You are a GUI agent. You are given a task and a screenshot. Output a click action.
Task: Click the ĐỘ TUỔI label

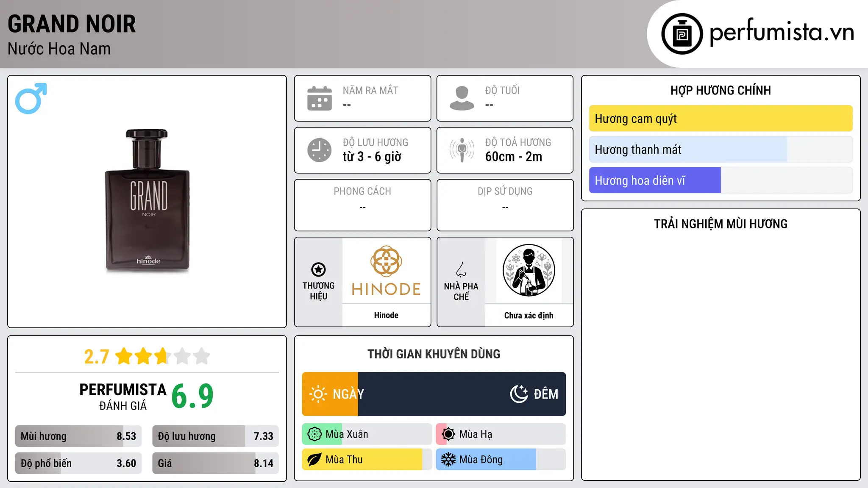click(502, 91)
